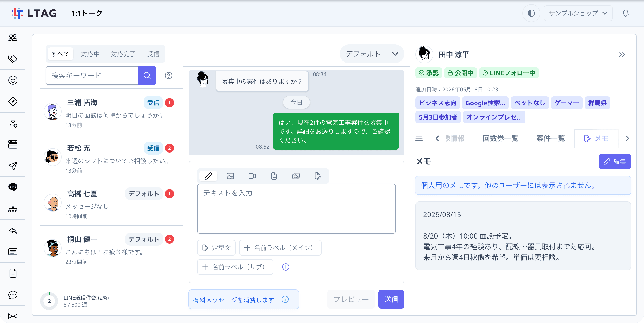Click the LINE送信件数 progress ring
Screen dimensions: 644x323
(x=49, y=301)
